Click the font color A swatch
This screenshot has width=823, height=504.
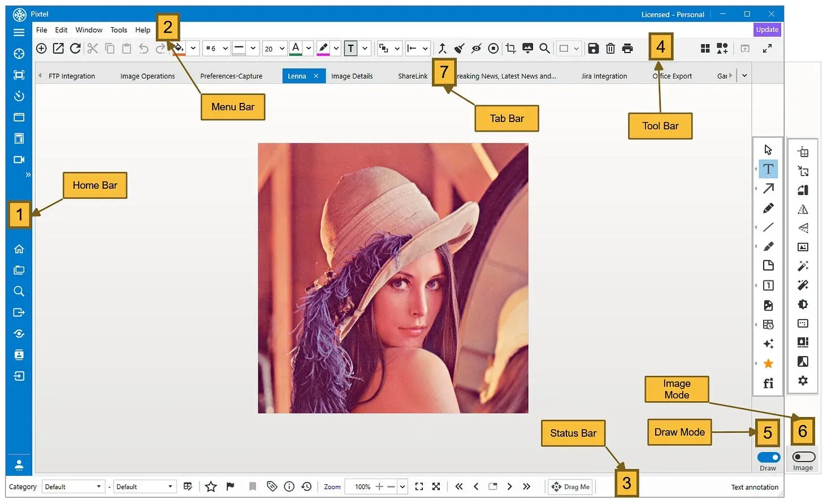296,49
